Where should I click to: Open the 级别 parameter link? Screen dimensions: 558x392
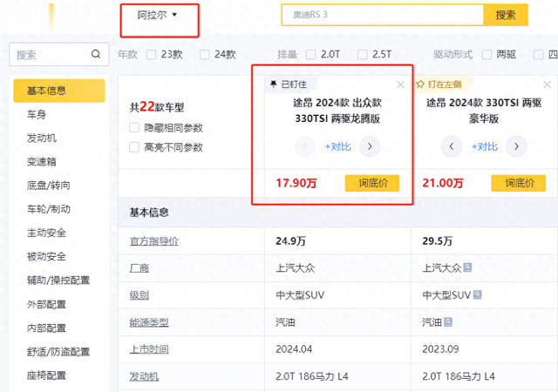(139, 295)
